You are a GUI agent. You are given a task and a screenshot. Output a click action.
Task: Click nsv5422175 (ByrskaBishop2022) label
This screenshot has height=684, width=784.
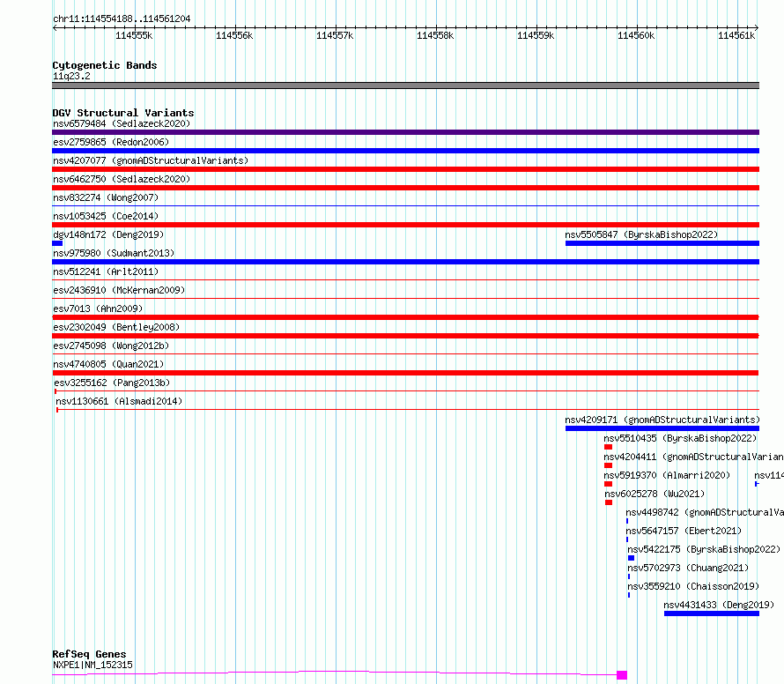704,549
